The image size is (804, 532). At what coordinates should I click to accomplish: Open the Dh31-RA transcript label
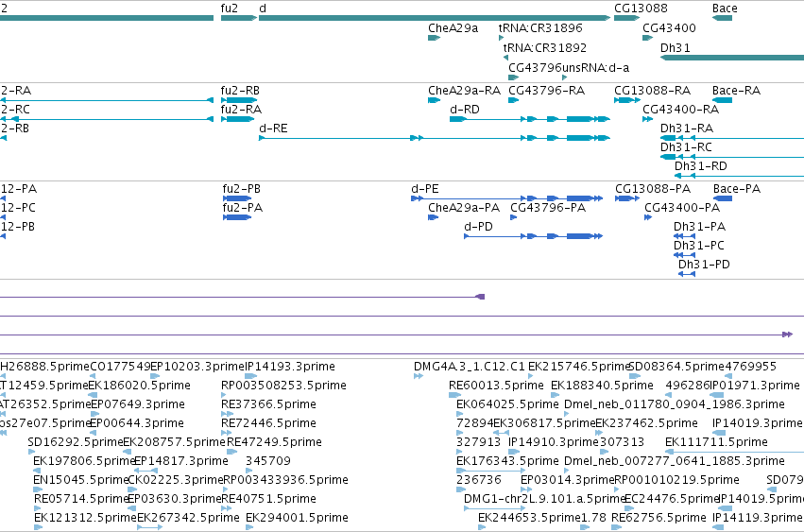pos(687,129)
